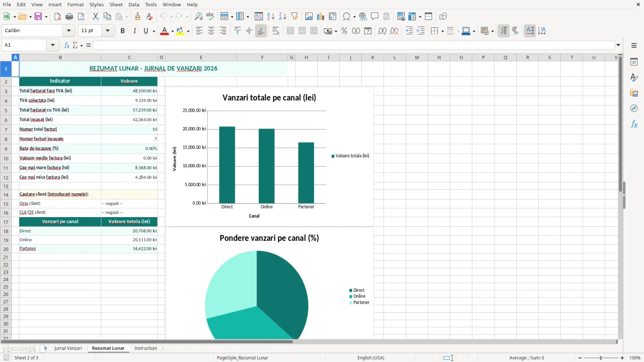Insert an image

309,17
